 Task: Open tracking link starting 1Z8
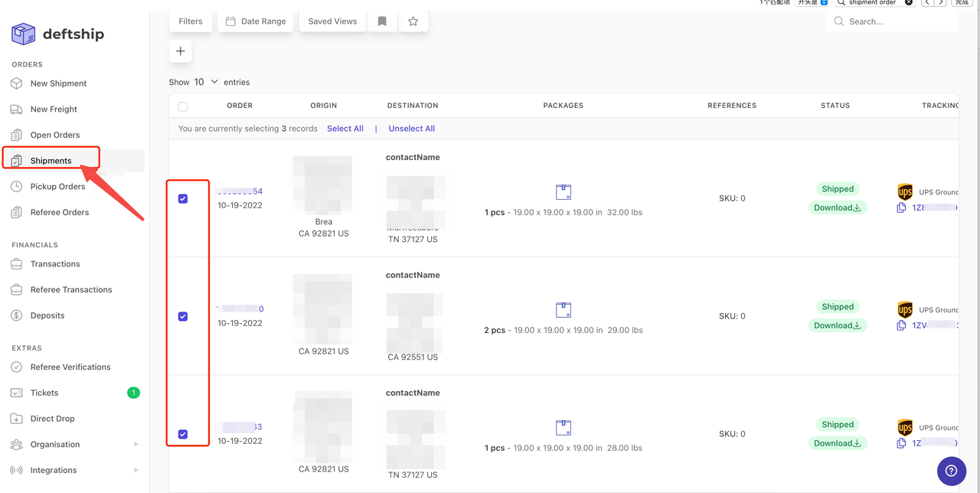click(x=935, y=207)
